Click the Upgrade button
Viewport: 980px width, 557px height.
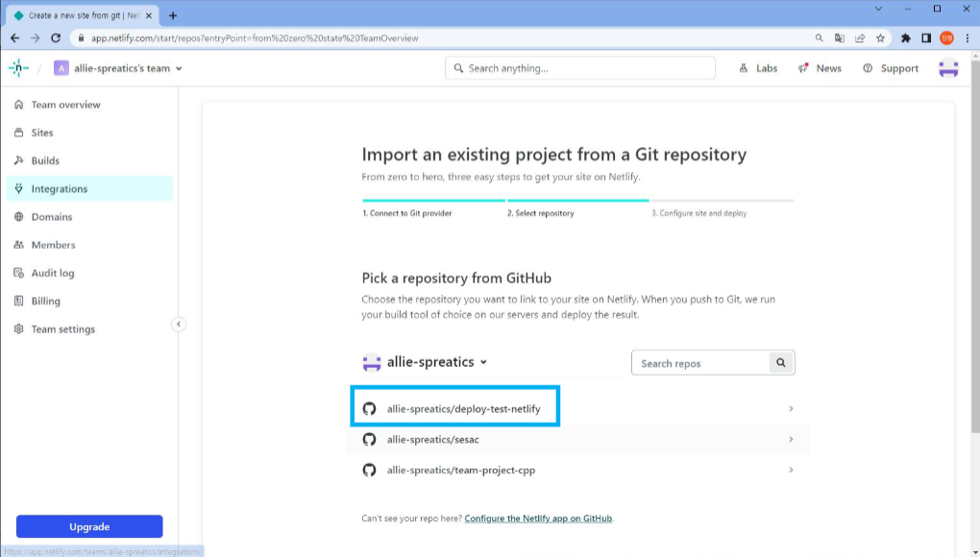(x=89, y=526)
